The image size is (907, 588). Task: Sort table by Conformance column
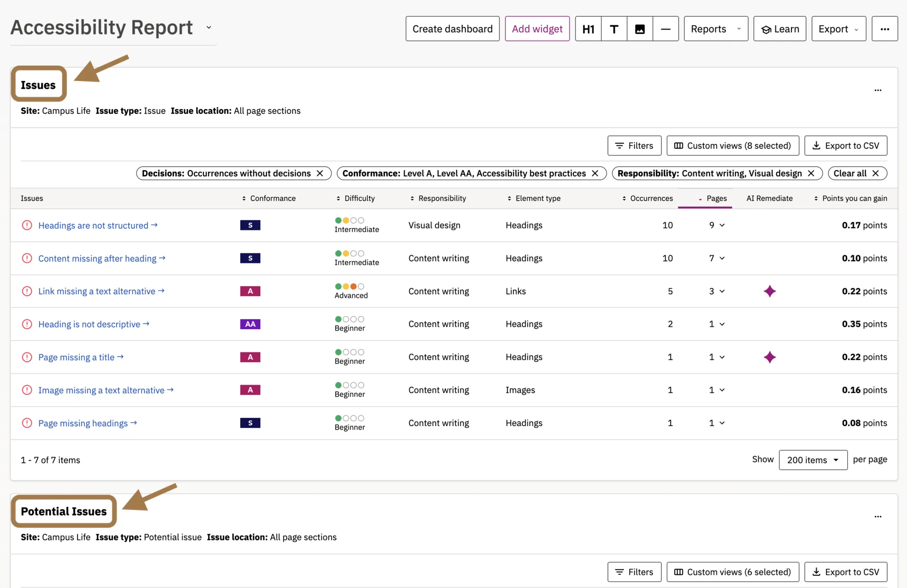point(269,199)
